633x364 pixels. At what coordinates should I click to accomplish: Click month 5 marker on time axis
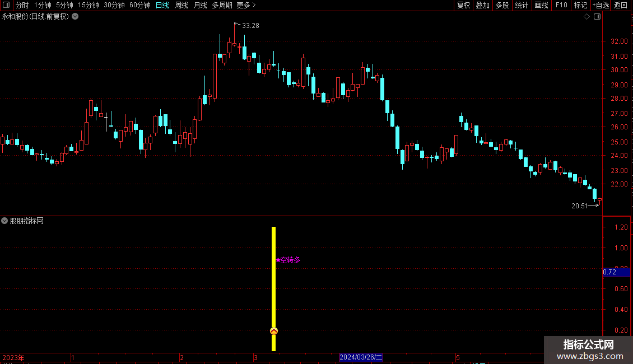pyautogui.click(x=458, y=357)
